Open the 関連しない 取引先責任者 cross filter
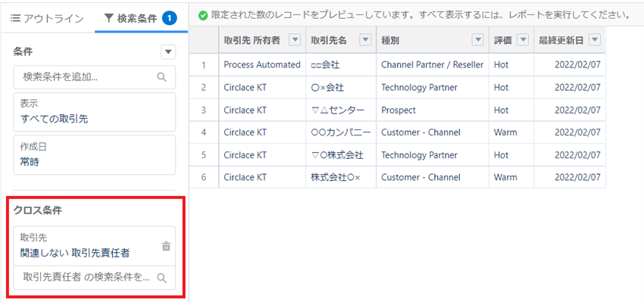This screenshot has height=302, width=644. pos(75,254)
